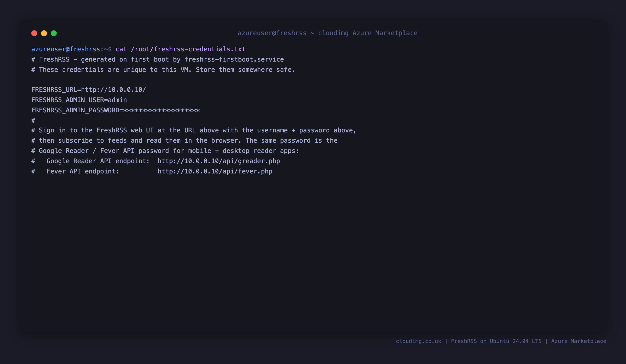This screenshot has height=364, width=626.
Task: Click the prompt 'azureuser@freshrss'
Action: tap(66, 49)
